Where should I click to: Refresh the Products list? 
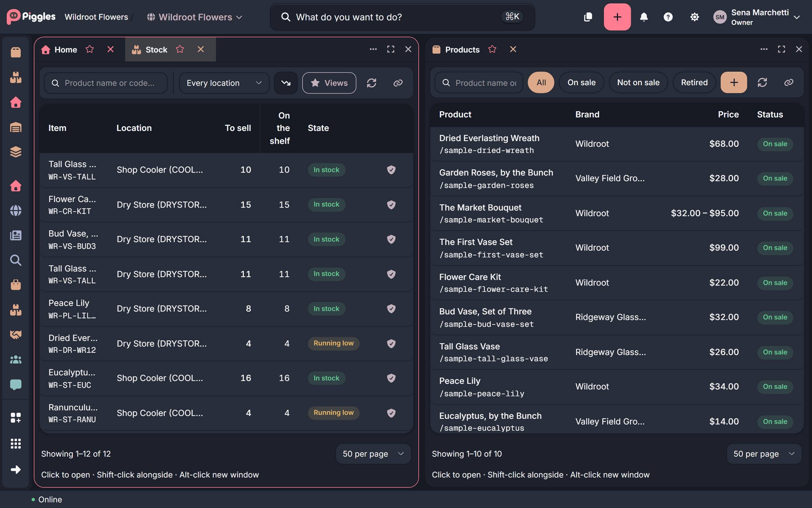[762, 82]
